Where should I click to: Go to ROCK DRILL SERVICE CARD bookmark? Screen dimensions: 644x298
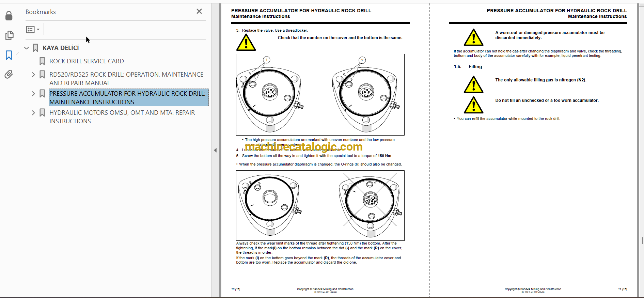87,61
